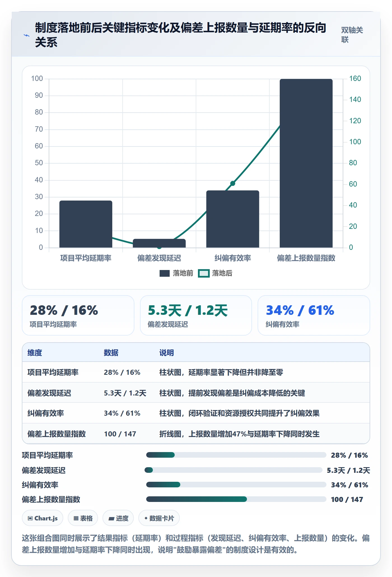Click the teal line point above the 纠偏有效率 bar

pyautogui.click(x=233, y=183)
